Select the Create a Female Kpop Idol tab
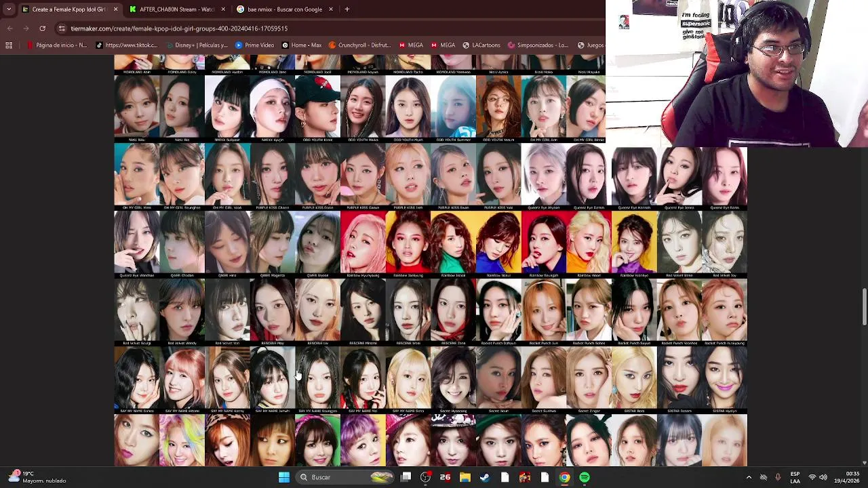This screenshot has width=868, height=488. (x=69, y=9)
